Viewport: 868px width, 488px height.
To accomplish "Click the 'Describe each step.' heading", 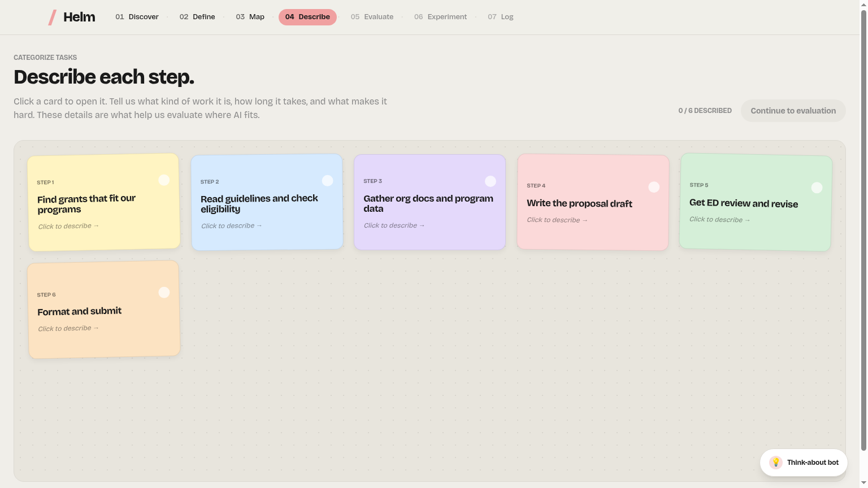I will [x=104, y=77].
